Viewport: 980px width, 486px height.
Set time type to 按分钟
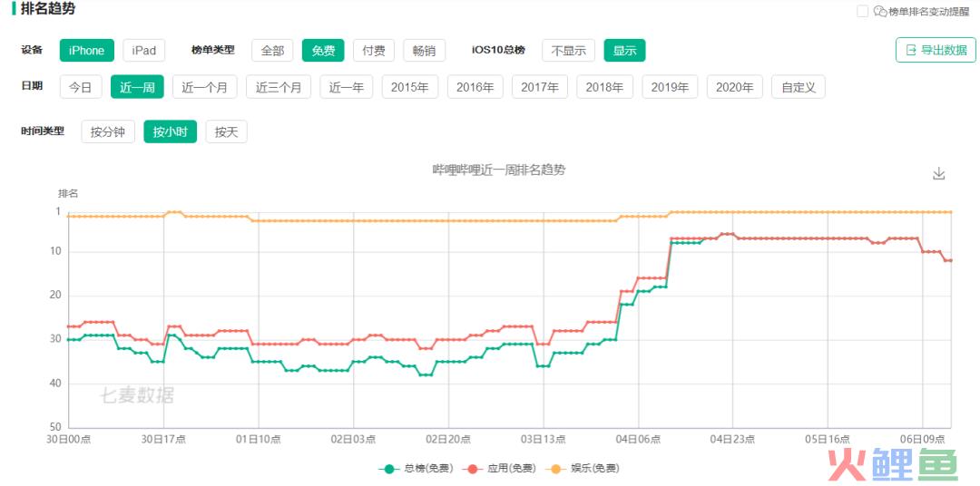108,131
